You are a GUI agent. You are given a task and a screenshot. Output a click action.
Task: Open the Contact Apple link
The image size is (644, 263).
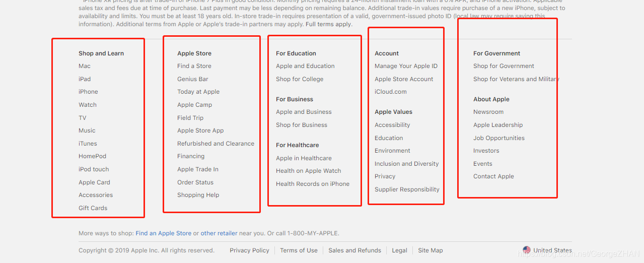click(x=493, y=176)
